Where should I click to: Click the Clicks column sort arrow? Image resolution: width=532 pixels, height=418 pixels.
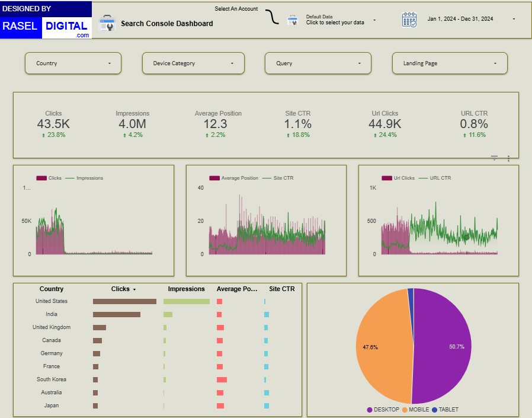tap(134, 289)
